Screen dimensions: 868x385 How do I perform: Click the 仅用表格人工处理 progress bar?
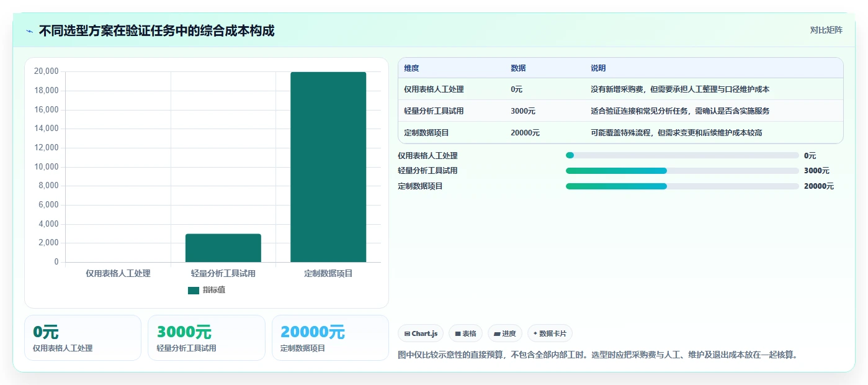(682, 155)
